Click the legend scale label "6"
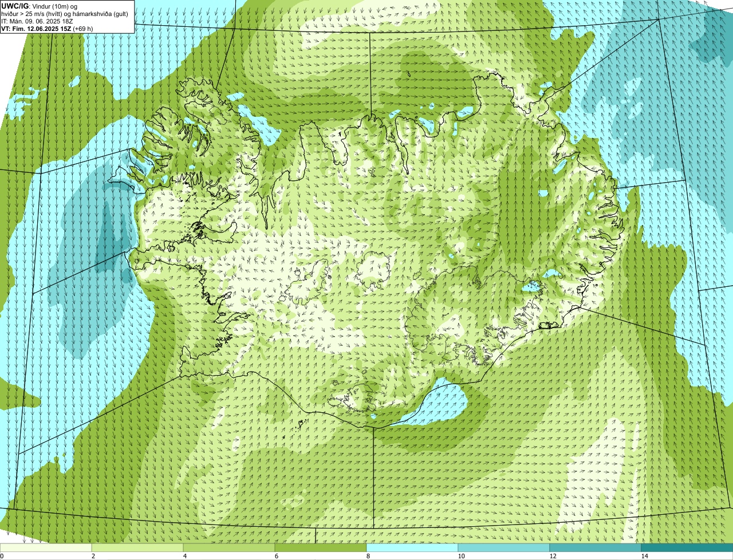The image size is (733, 560). [x=276, y=556]
